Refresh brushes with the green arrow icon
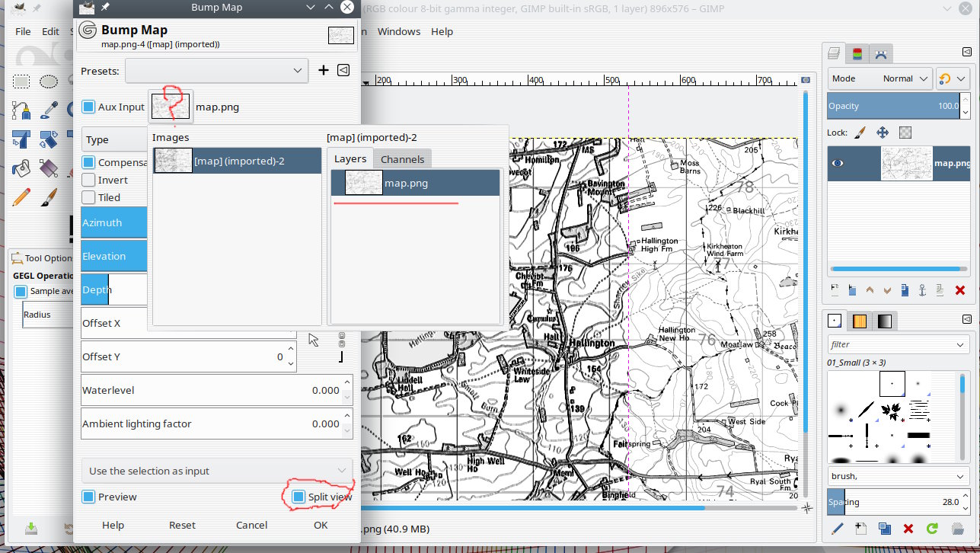Viewport: 980px width, 553px height. 931,528
